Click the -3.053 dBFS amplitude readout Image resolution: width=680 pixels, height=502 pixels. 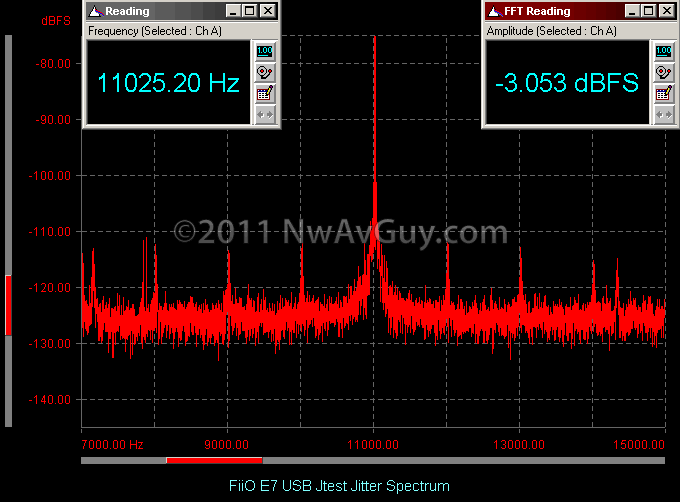coord(567,82)
